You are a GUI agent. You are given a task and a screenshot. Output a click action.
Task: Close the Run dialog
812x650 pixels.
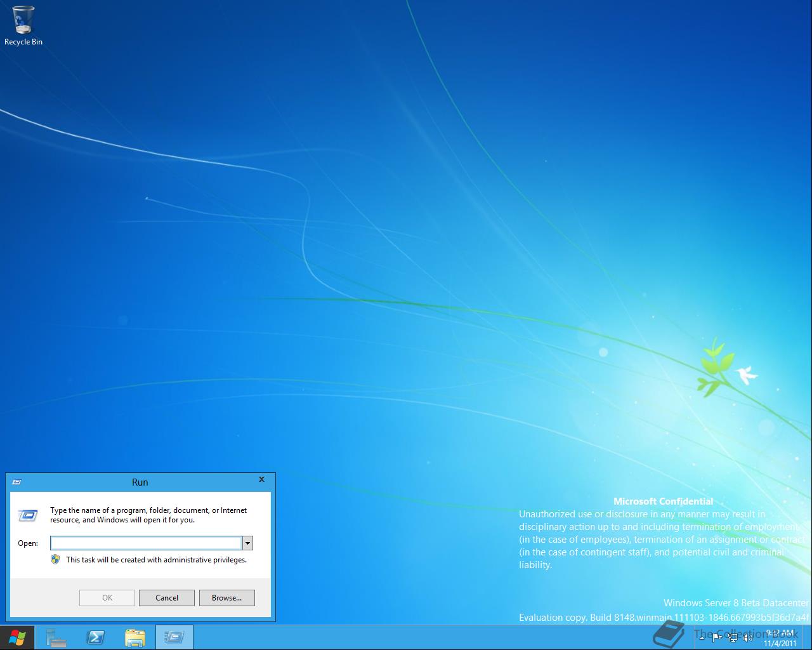pos(261,480)
